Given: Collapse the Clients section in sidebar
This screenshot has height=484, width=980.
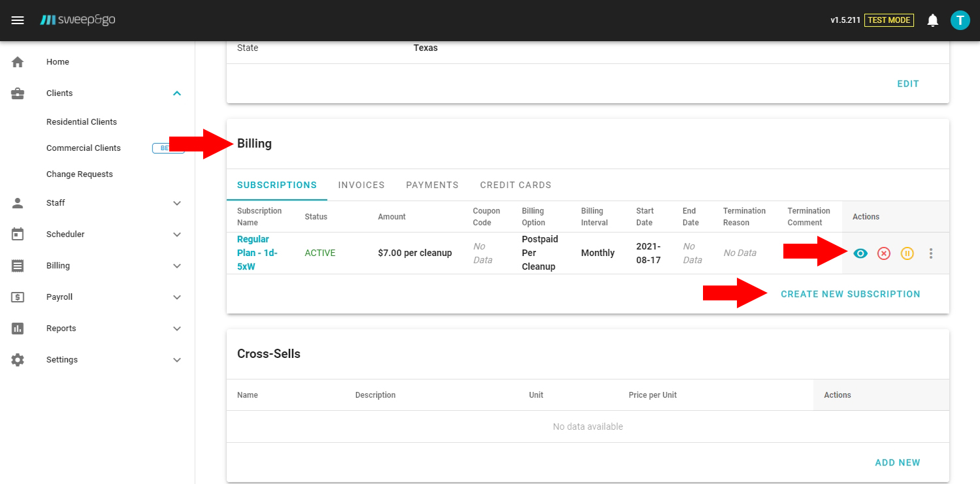Looking at the screenshot, I should click(x=176, y=93).
